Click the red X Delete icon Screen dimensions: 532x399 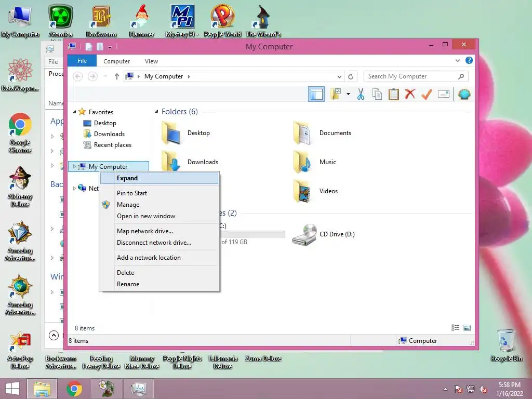coord(410,94)
